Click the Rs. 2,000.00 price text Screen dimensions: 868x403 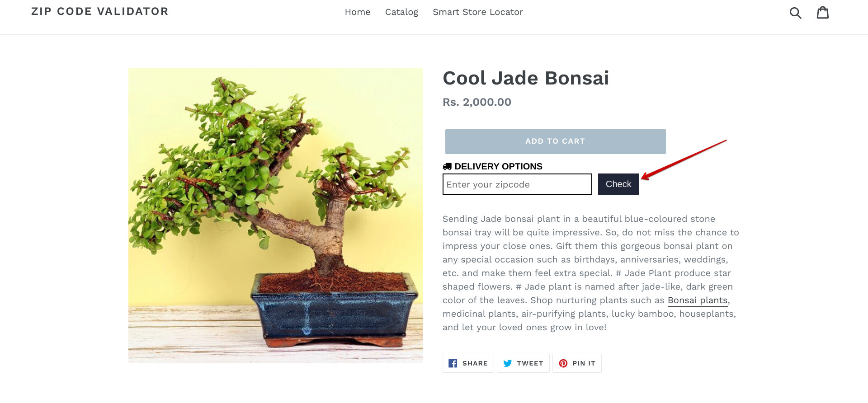coord(477,102)
